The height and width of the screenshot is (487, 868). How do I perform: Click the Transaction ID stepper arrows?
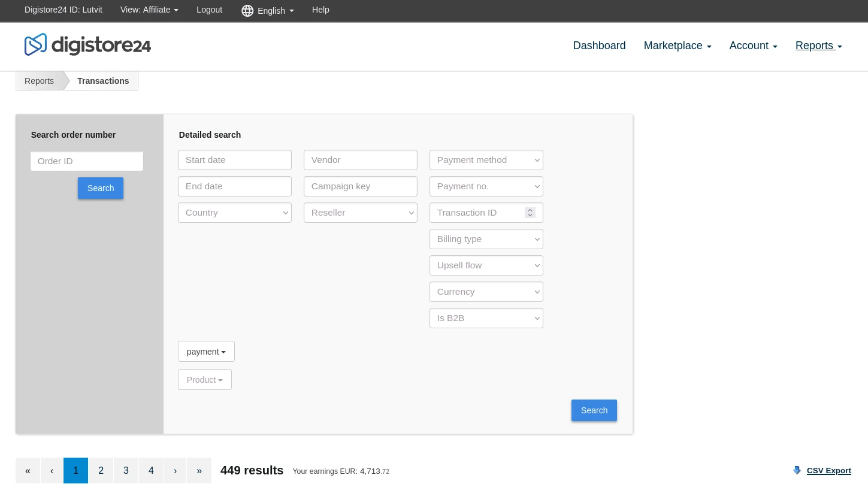(x=530, y=213)
